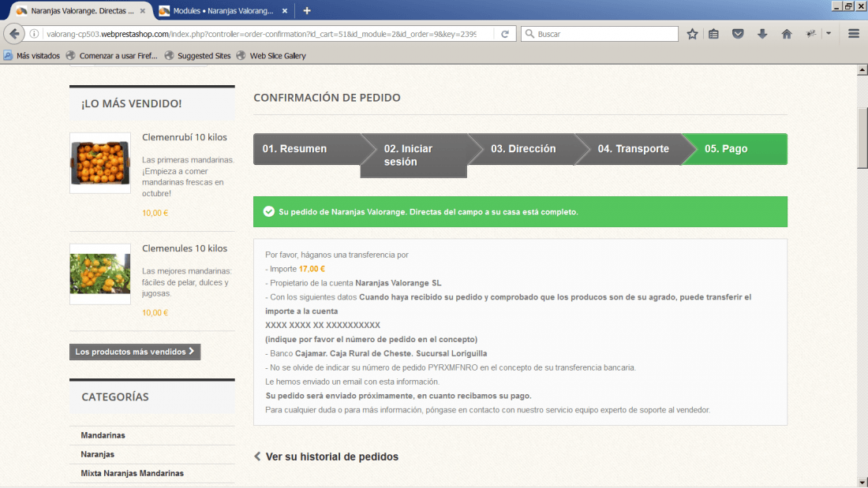Open a new tab with plus button
This screenshot has width=868, height=488.
point(307,10)
